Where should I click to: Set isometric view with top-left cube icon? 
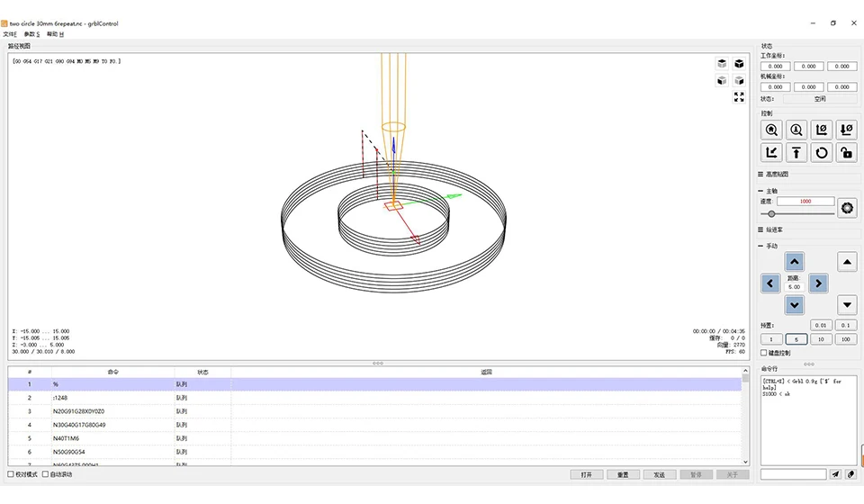click(722, 64)
